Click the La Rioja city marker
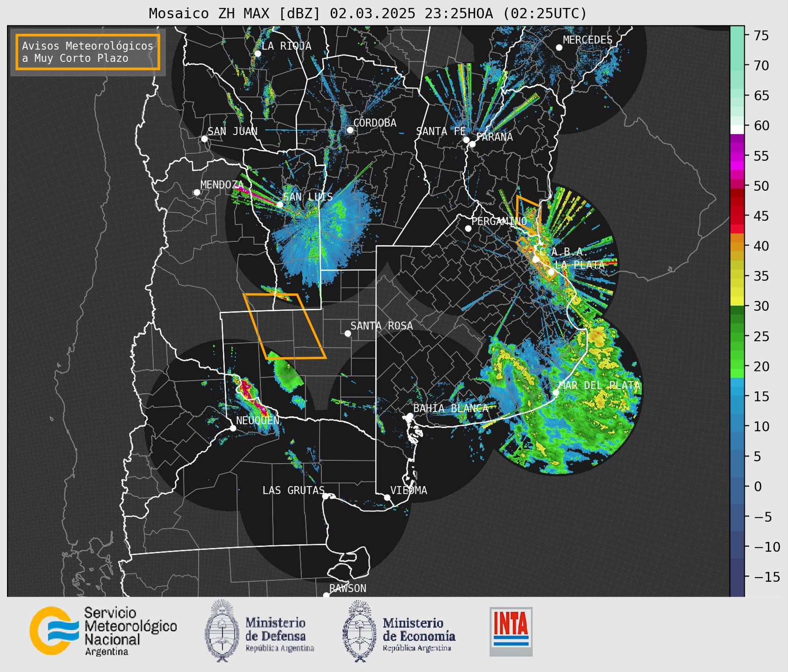Screen dimensions: 788x672 point(258,54)
